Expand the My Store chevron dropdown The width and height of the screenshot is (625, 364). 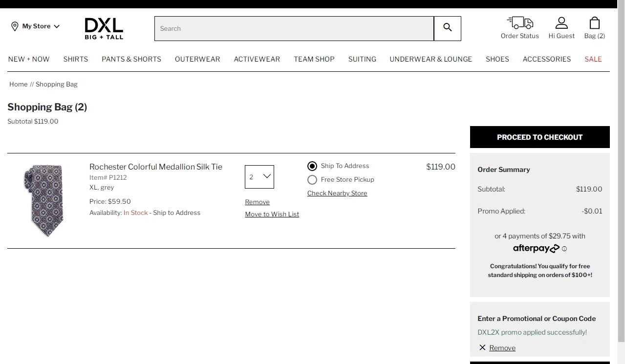pos(57,26)
